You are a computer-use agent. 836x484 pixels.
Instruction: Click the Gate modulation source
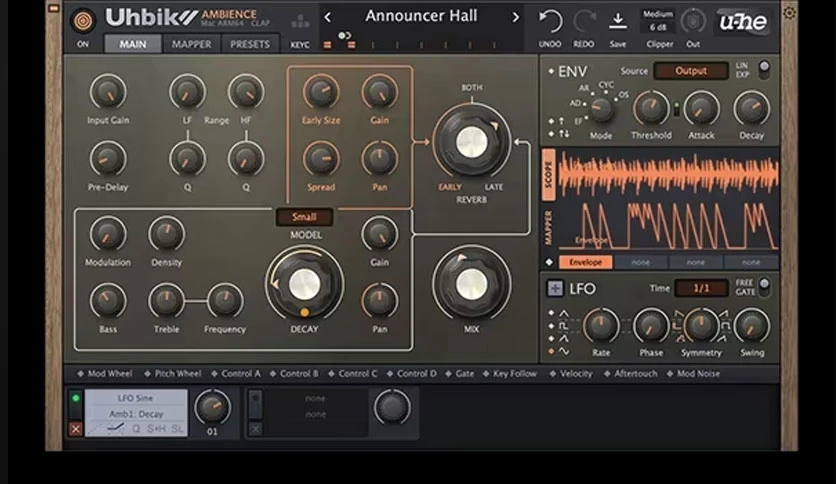pyautogui.click(x=459, y=374)
